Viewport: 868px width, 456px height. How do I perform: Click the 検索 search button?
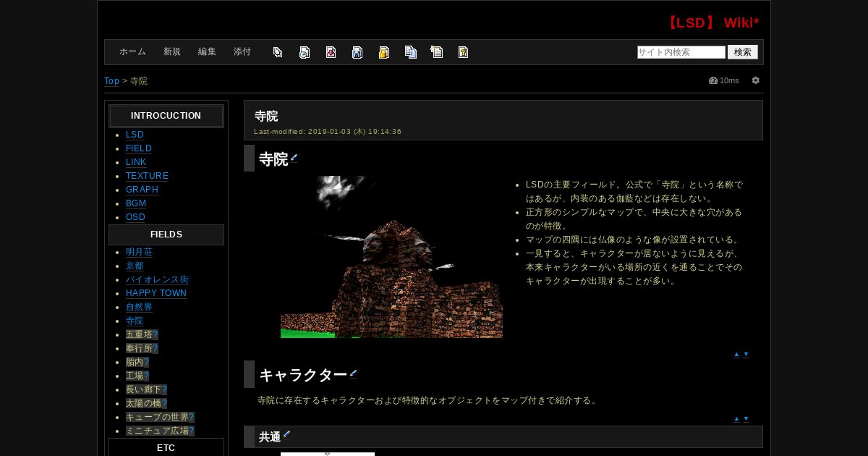pos(743,52)
